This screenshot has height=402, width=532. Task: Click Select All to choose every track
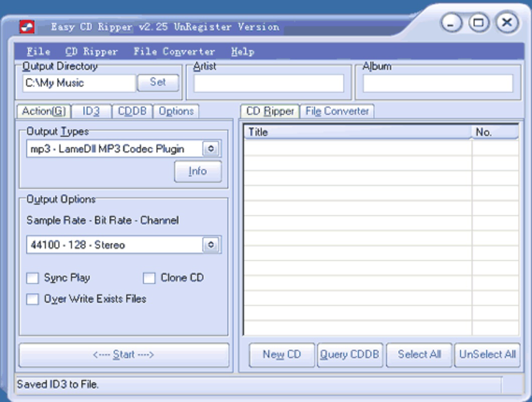420,354
